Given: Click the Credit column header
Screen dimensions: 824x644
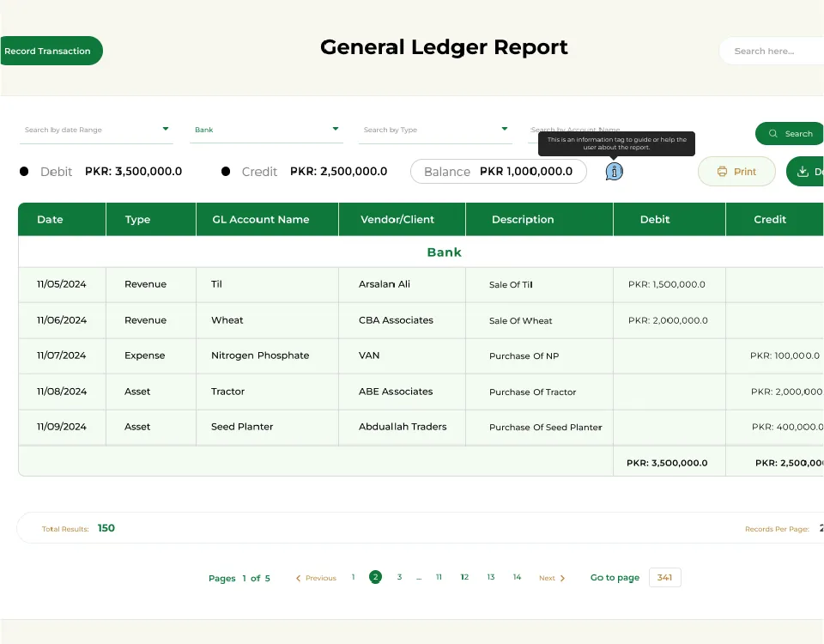Looking at the screenshot, I should 774,219.
